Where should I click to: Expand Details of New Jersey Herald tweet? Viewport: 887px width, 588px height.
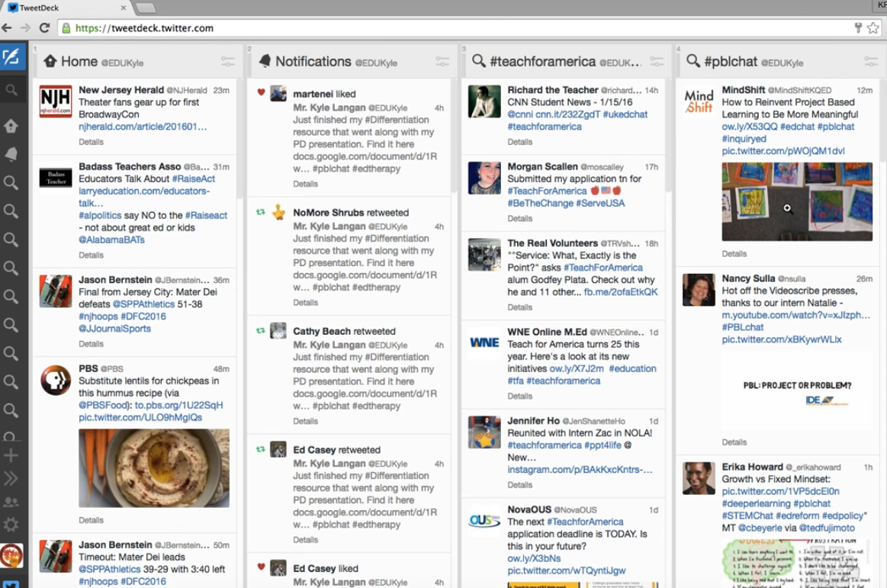tap(91, 142)
